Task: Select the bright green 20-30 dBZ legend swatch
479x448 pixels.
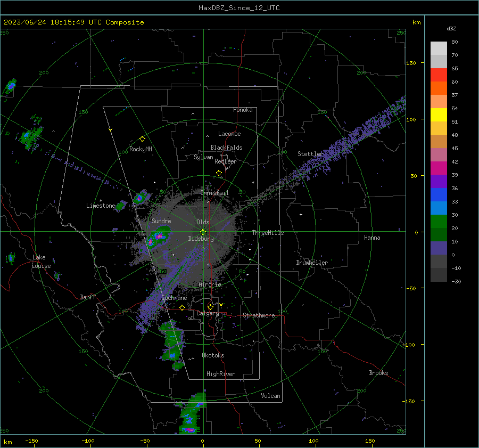Action: (439, 222)
